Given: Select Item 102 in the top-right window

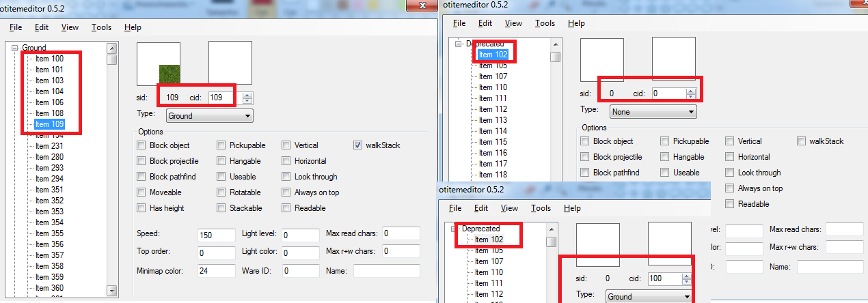Looking at the screenshot, I should [493, 55].
